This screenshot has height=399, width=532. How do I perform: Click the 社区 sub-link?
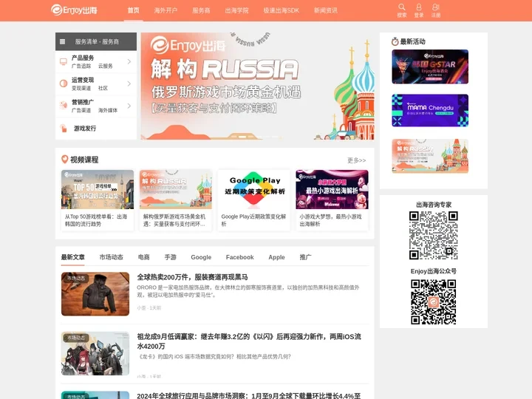click(103, 88)
